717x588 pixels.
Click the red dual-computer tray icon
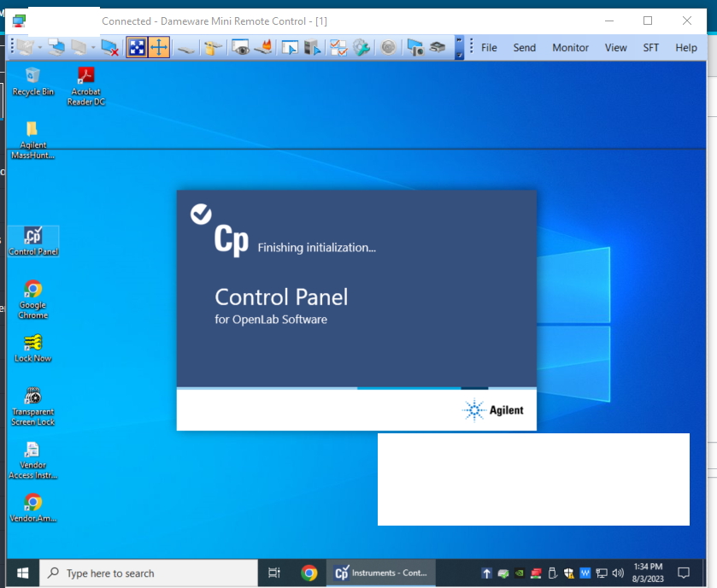pos(536,573)
